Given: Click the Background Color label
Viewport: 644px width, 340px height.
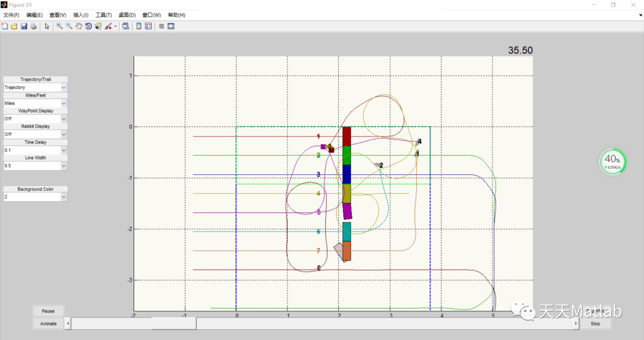Looking at the screenshot, I should pyautogui.click(x=35, y=189).
